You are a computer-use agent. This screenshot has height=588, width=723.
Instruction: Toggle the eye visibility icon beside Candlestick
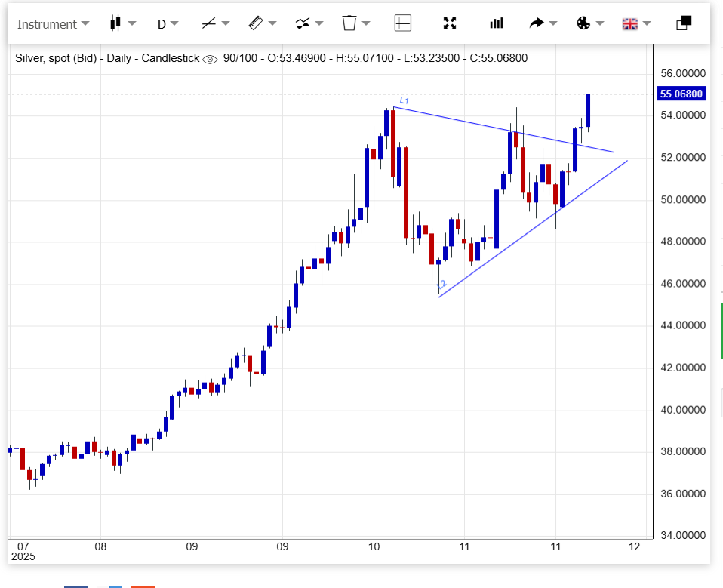coord(211,58)
